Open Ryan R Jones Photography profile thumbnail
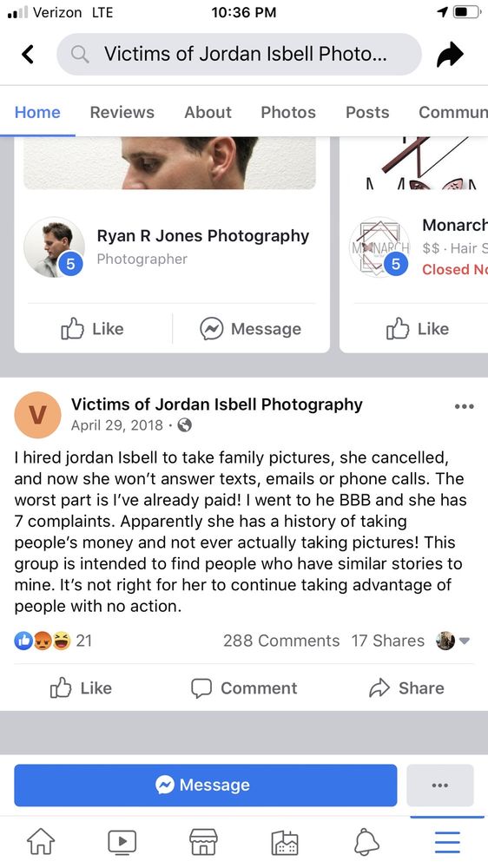 (55, 247)
